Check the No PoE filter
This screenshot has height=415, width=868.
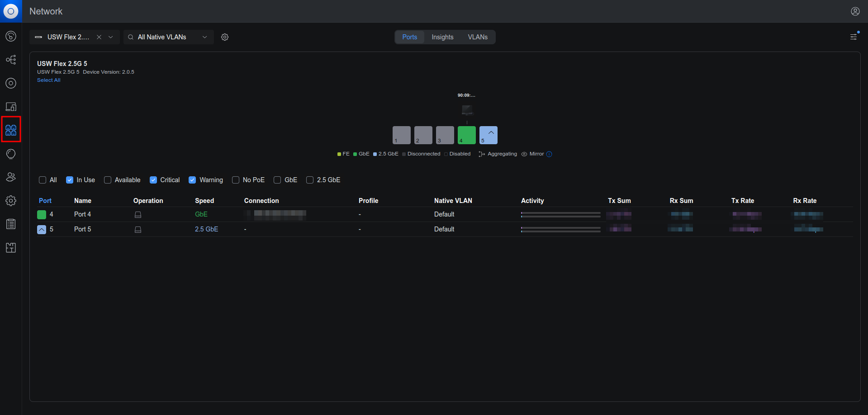point(236,180)
